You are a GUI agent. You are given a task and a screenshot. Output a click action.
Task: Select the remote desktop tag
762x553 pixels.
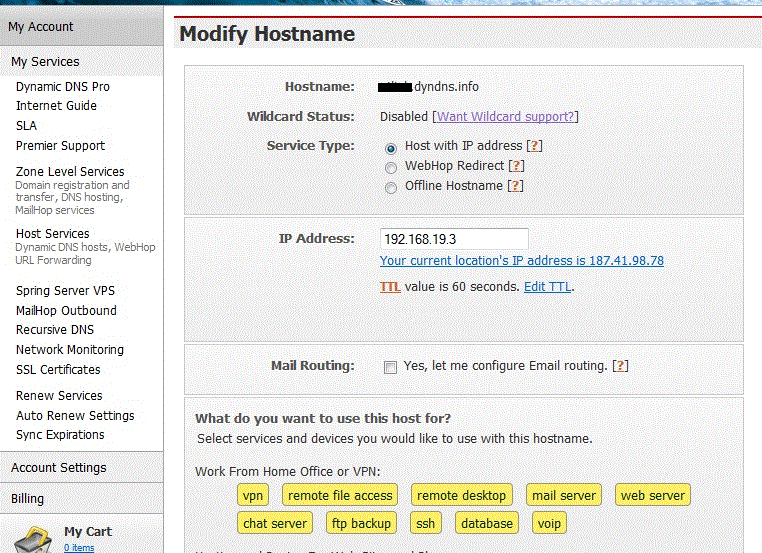(462, 496)
